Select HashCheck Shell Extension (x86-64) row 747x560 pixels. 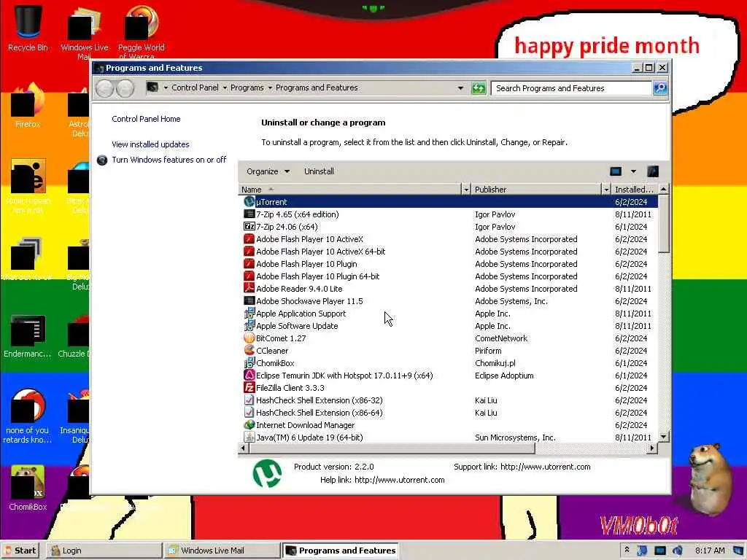(448, 413)
